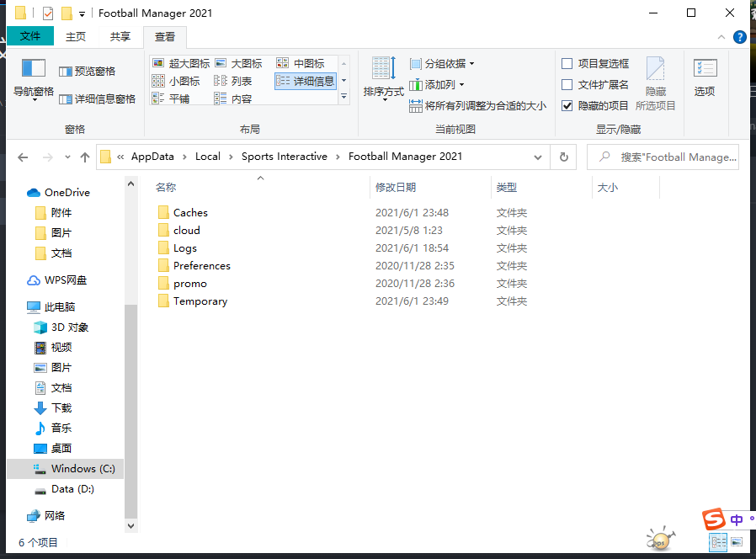Open 下载 downloads in the sidebar

[52, 408]
